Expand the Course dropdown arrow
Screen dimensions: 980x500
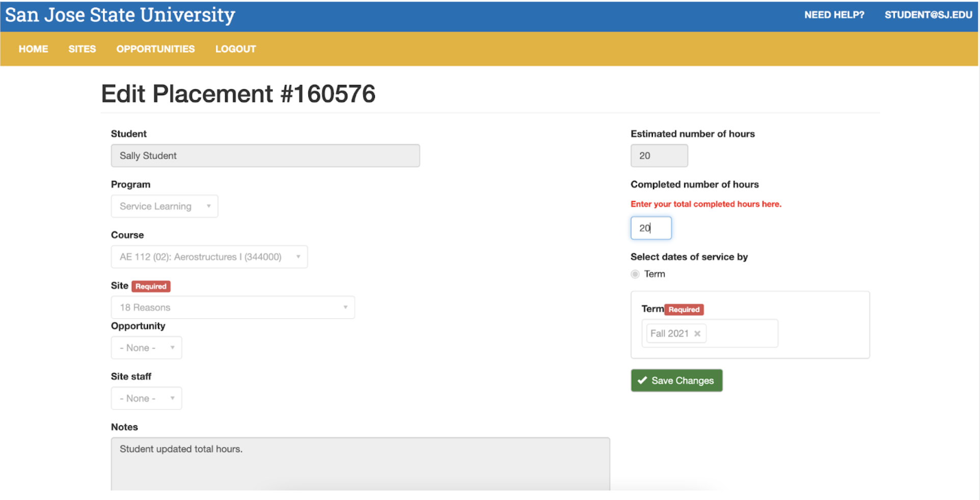coord(298,257)
